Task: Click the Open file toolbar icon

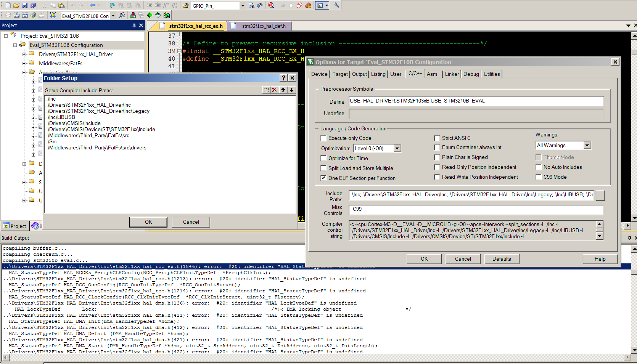Action: pyautogui.click(x=16, y=5)
